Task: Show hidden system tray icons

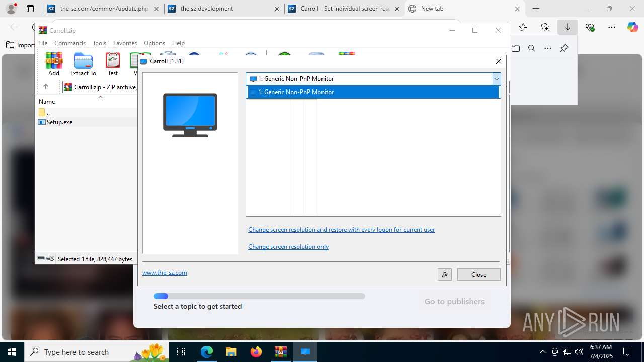Action: click(542, 352)
